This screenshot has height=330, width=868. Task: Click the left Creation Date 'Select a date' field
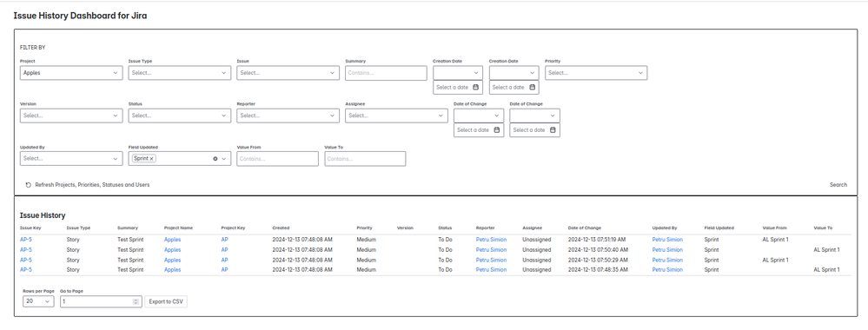coord(458,87)
